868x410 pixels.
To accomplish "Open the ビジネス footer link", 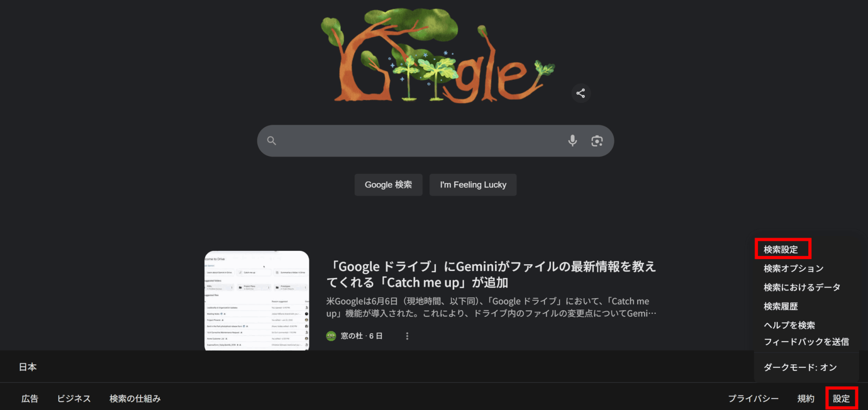I will [74, 399].
